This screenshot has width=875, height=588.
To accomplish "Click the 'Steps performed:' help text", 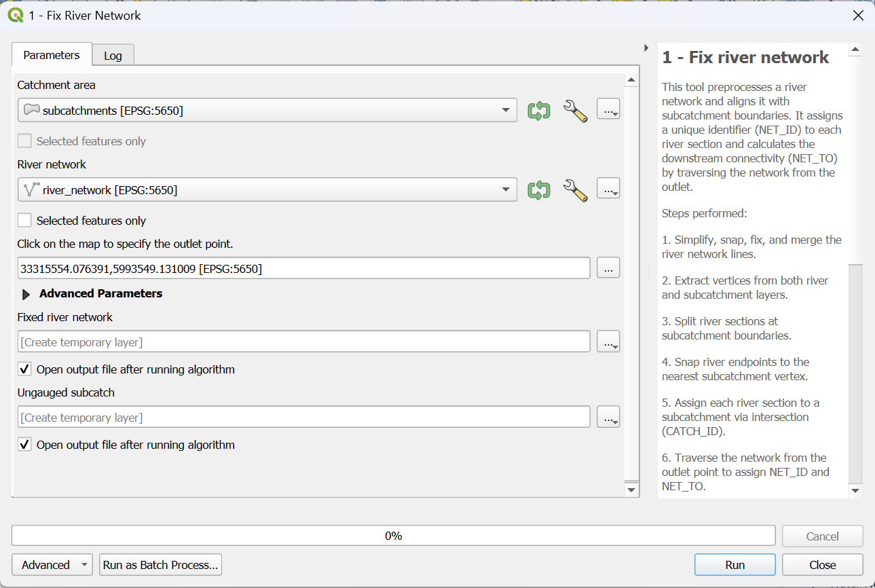I will tap(704, 213).
